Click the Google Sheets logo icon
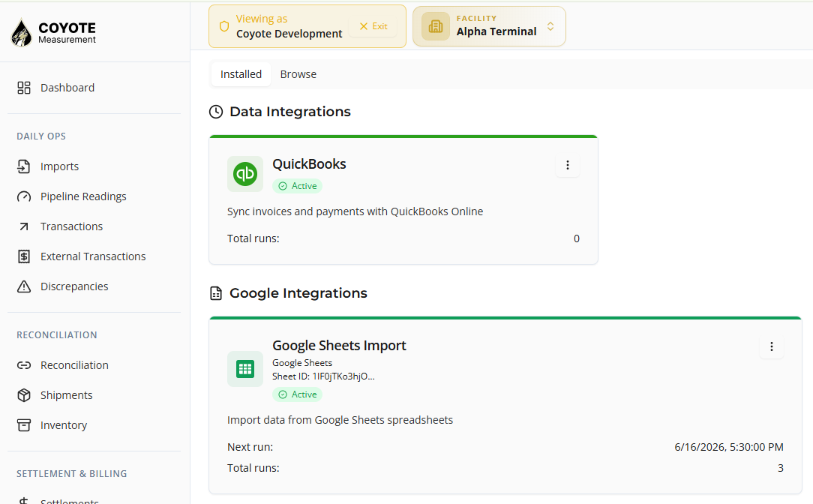Viewport: 813px width, 504px height. click(x=245, y=369)
